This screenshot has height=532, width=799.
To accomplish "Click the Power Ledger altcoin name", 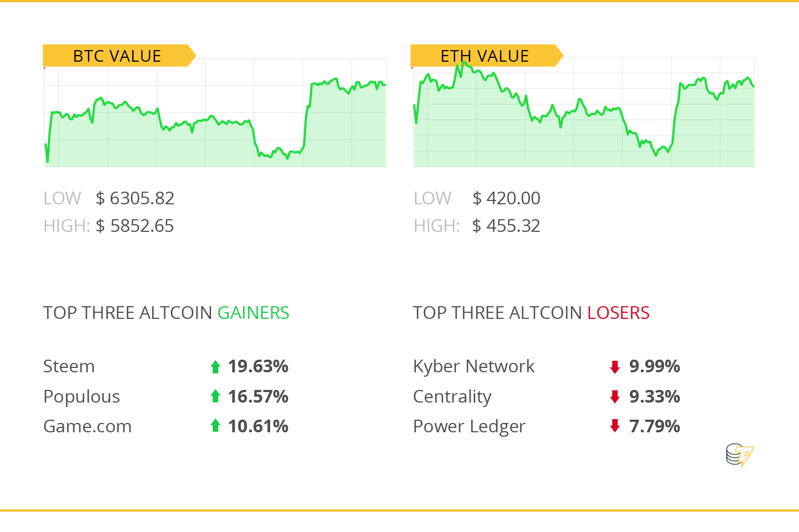I will [x=469, y=426].
